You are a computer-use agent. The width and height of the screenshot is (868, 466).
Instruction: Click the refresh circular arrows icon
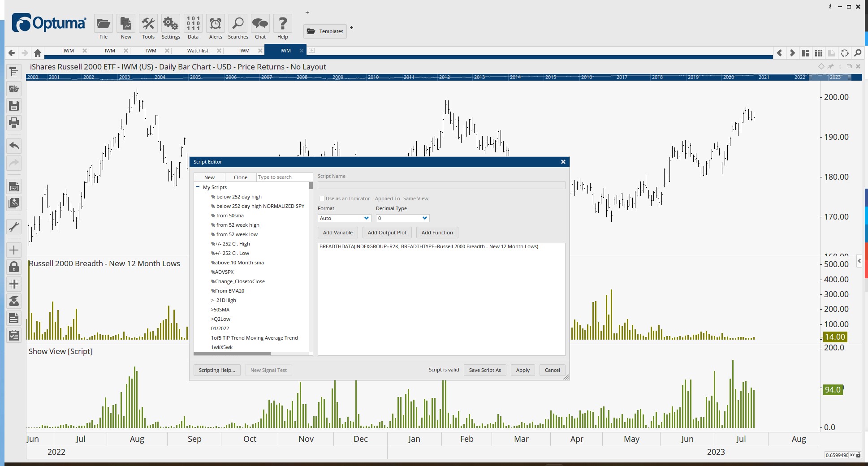click(x=845, y=53)
